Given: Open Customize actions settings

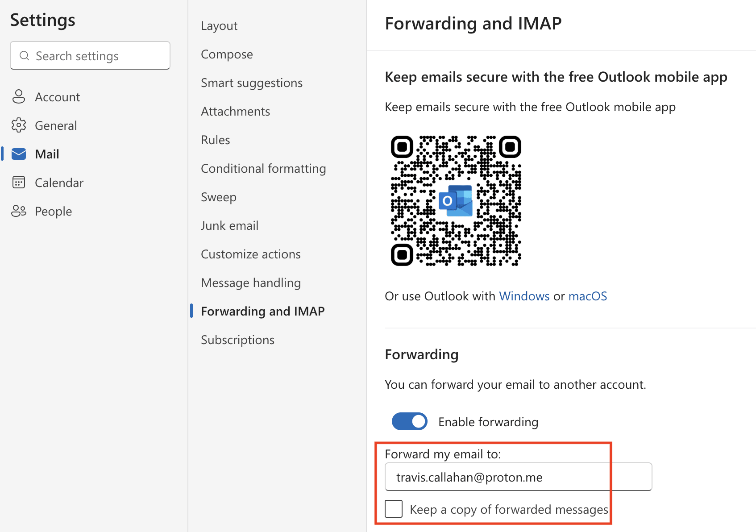Looking at the screenshot, I should 250,254.
